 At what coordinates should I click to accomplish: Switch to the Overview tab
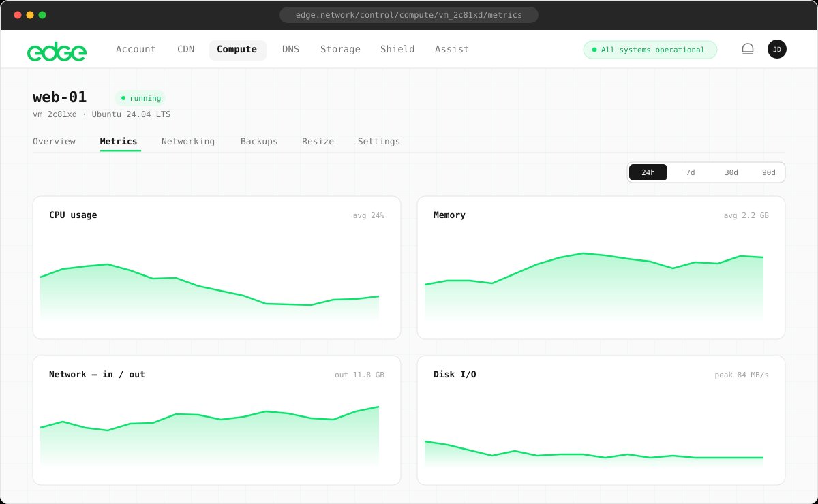pyautogui.click(x=54, y=142)
